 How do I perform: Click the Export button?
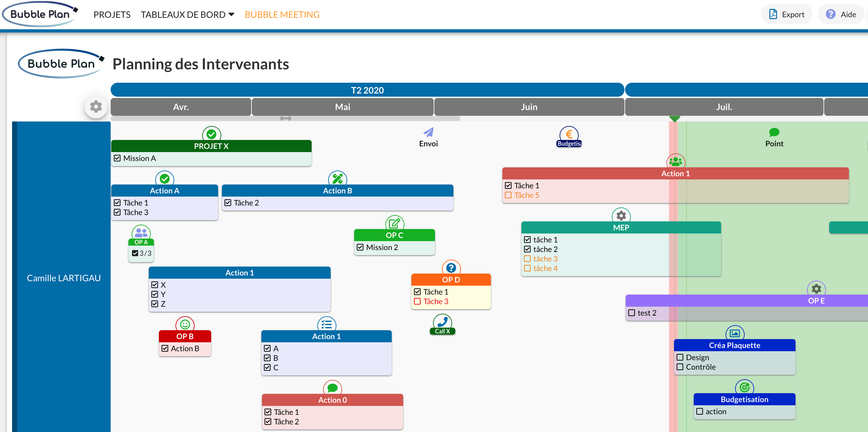pyautogui.click(x=787, y=15)
